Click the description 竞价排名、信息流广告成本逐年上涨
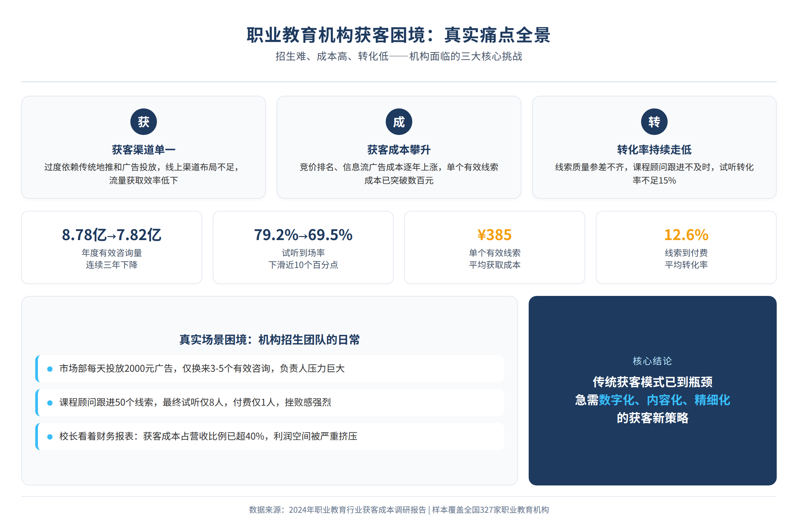Viewport: 798px width, 532px height. 399,174
